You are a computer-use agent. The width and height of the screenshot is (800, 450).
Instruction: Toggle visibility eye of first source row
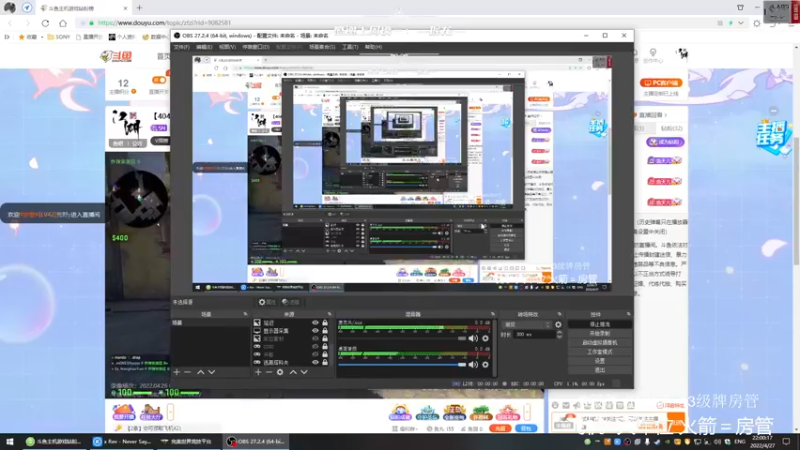(315, 323)
